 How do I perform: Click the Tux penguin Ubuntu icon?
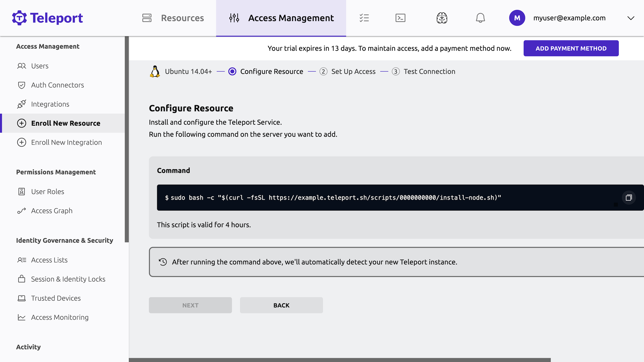coord(155,71)
